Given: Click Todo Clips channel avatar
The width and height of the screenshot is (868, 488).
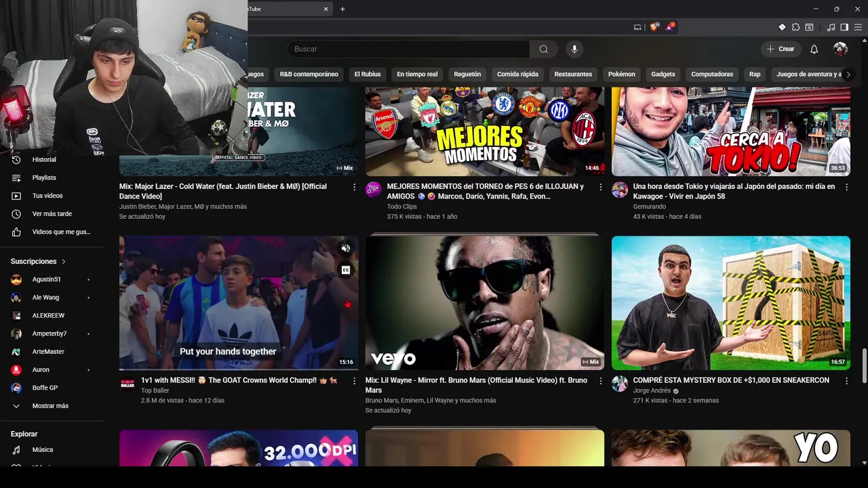Looking at the screenshot, I should [x=374, y=189].
